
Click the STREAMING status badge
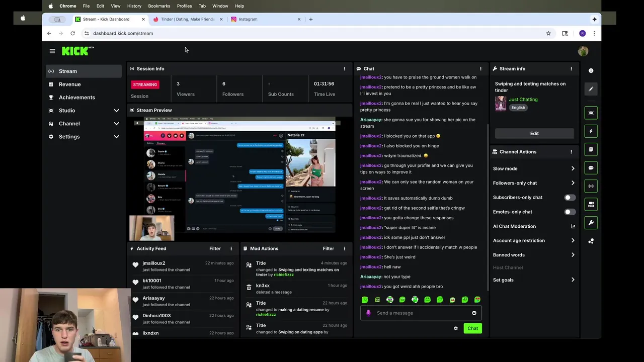point(145,84)
